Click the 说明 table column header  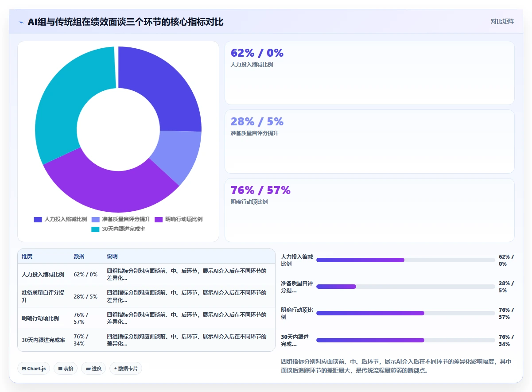coord(112,256)
